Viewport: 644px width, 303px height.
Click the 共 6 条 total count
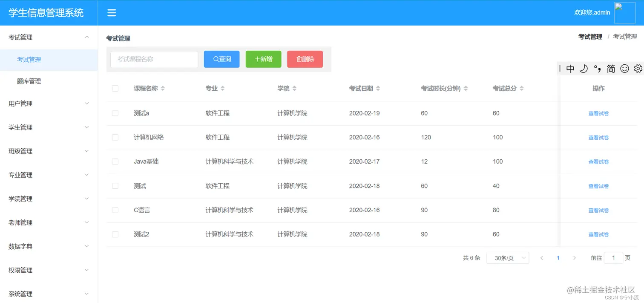(x=471, y=258)
